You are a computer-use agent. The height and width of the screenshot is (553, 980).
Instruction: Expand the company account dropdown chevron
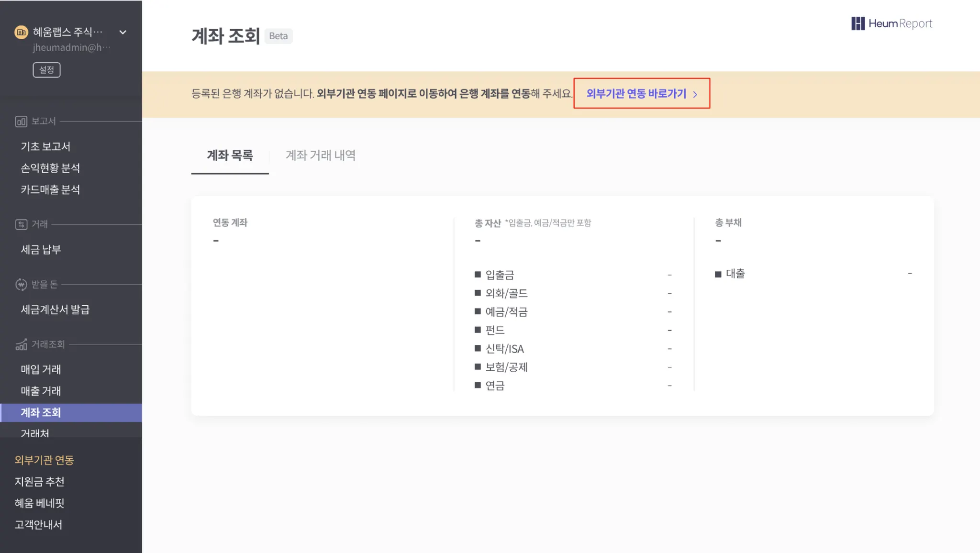[x=123, y=32]
